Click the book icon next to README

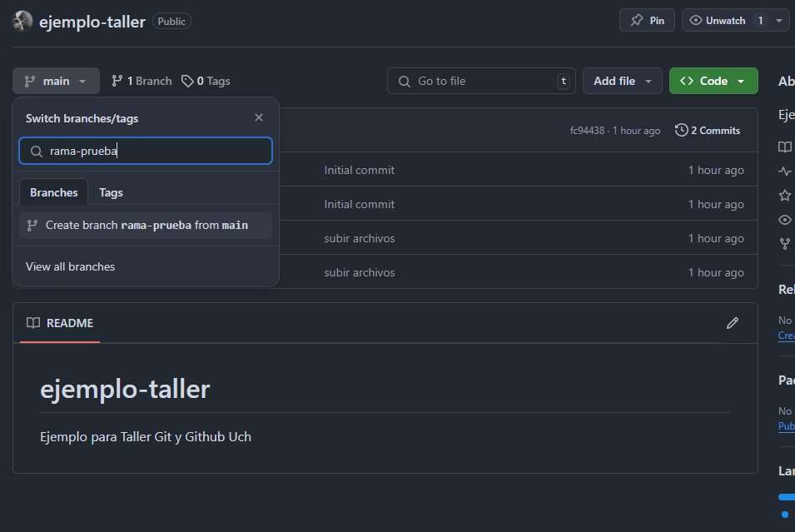click(x=33, y=323)
